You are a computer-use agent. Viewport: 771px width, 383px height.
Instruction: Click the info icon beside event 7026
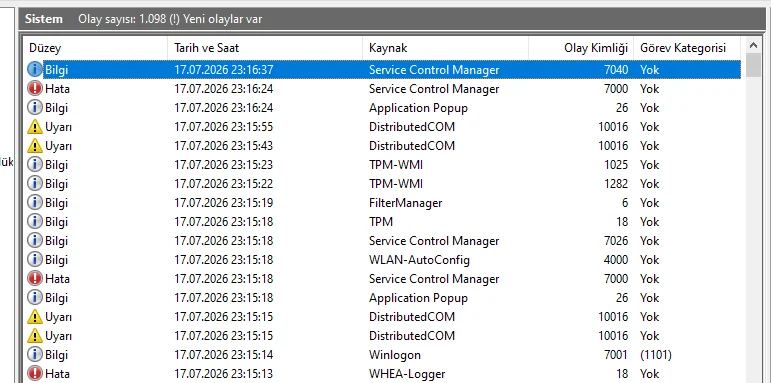point(34,241)
